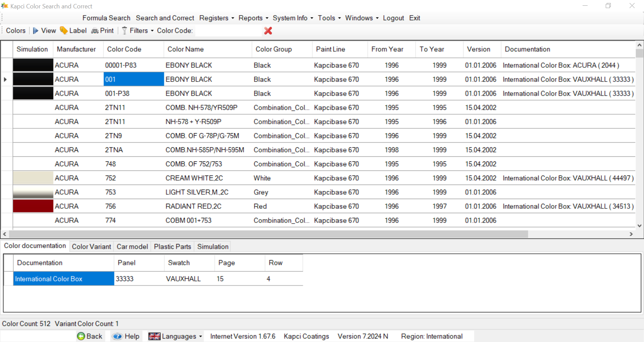Expand the Languages selector
Screen dimensions: 644x342
coord(177,336)
